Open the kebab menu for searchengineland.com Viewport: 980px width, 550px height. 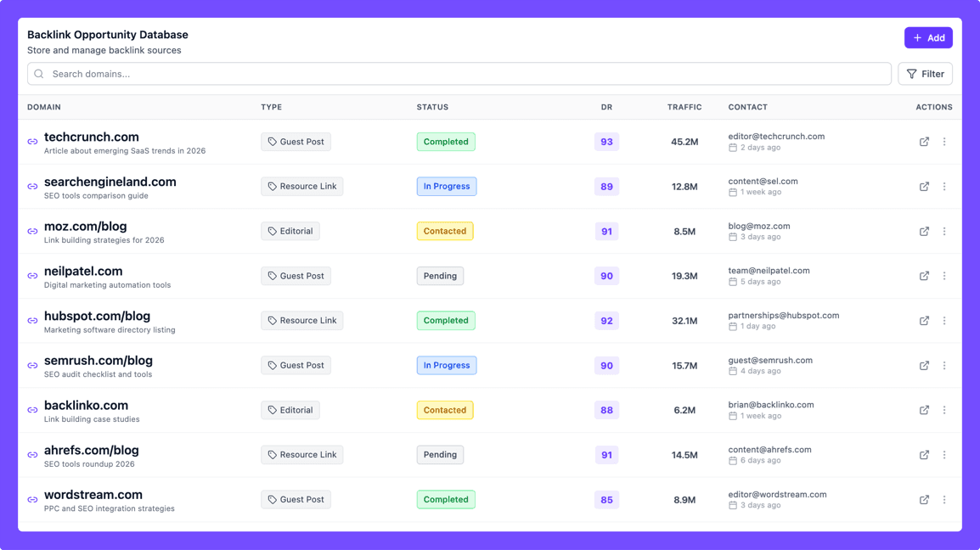(x=944, y=186)
